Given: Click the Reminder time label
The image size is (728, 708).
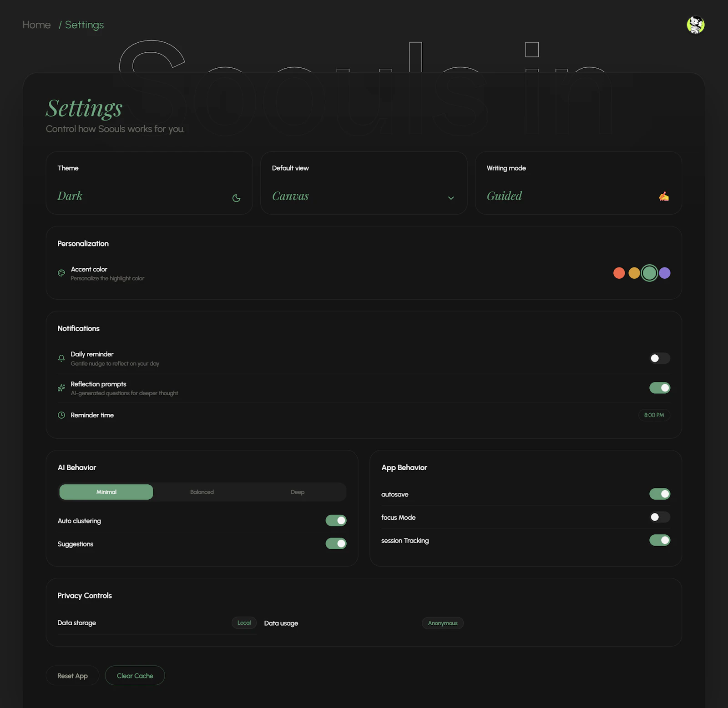Looking at the screenshot, I should point(92,415).
